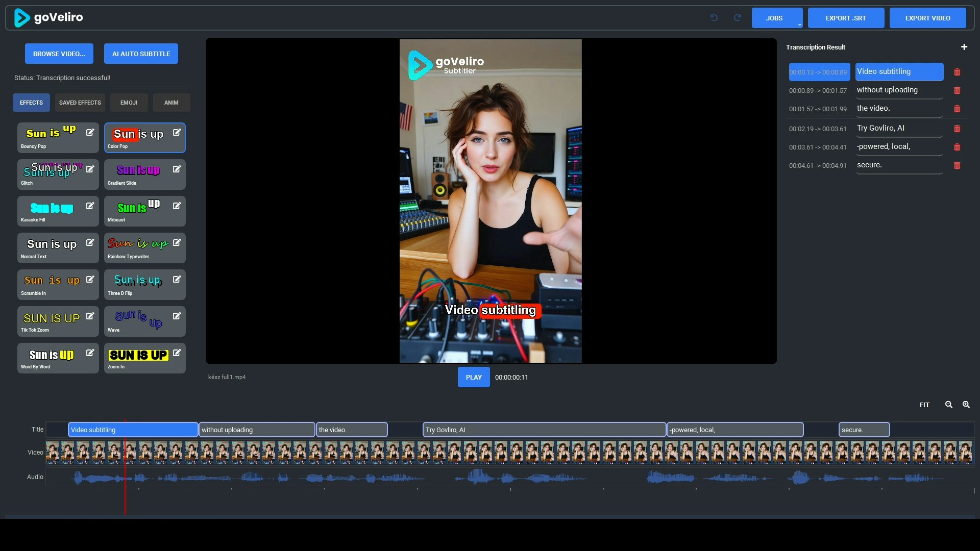Screen dimensions: 980x551
Task: Edit the Bouncy Pop effect
Action: [x=90, y=132]
